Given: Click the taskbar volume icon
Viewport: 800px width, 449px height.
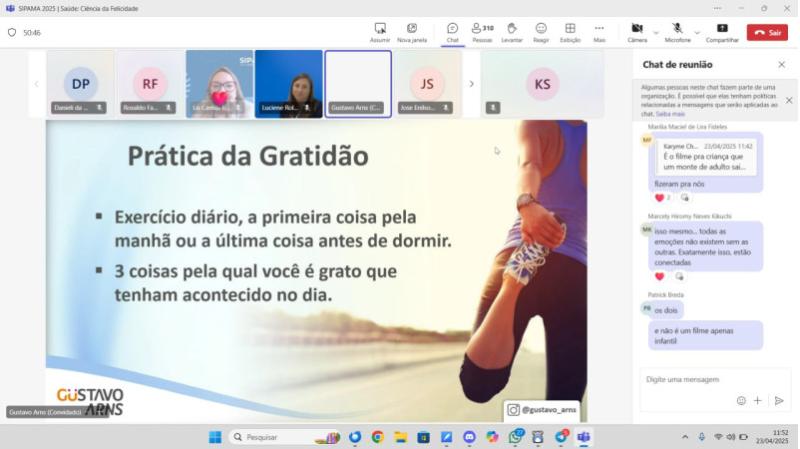Looking at the screenshot, I should 731,437.
